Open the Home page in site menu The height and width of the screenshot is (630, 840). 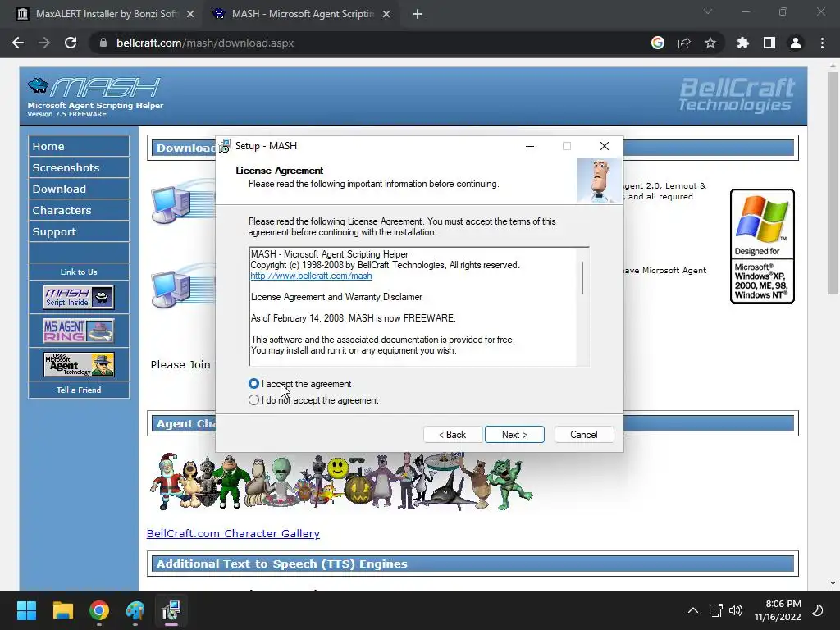[79, 146]
